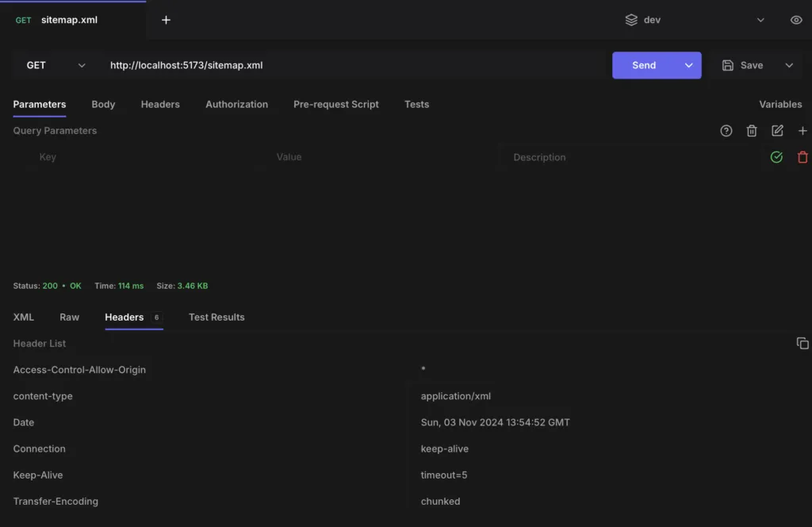
Task: Open bulk edit mode for query parameters
Action: [x=777, y=131]
